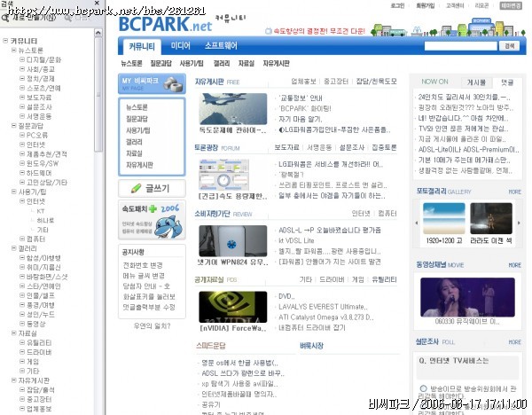This screenshot has width=532, height=415.
Task: Click the 검색 button next to the search field
Action: [x=509, y=46]
